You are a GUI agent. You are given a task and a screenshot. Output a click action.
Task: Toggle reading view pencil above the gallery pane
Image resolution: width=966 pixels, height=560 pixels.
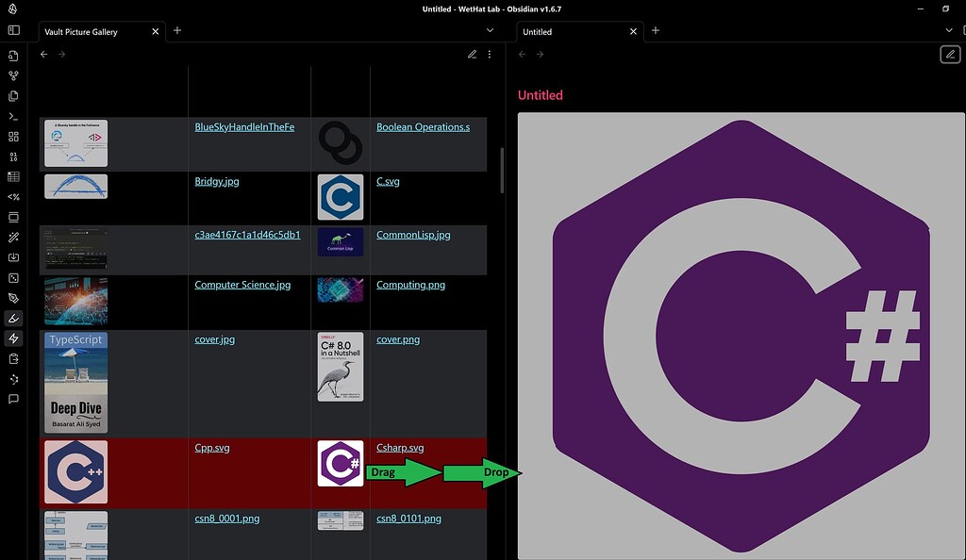[472, 54]
